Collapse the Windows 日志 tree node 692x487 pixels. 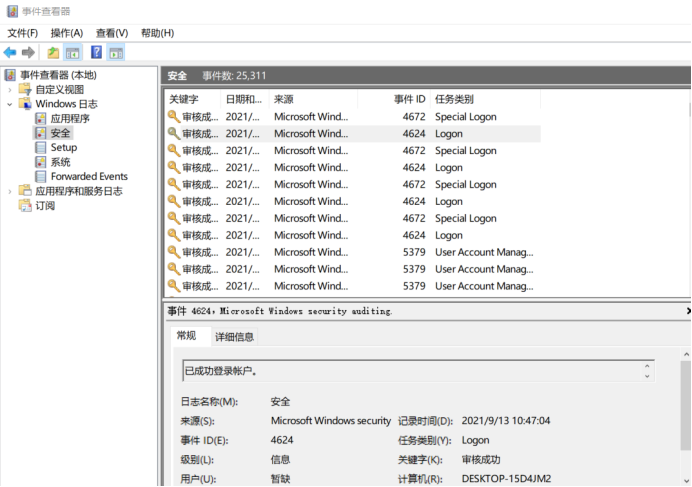[10, 104]
